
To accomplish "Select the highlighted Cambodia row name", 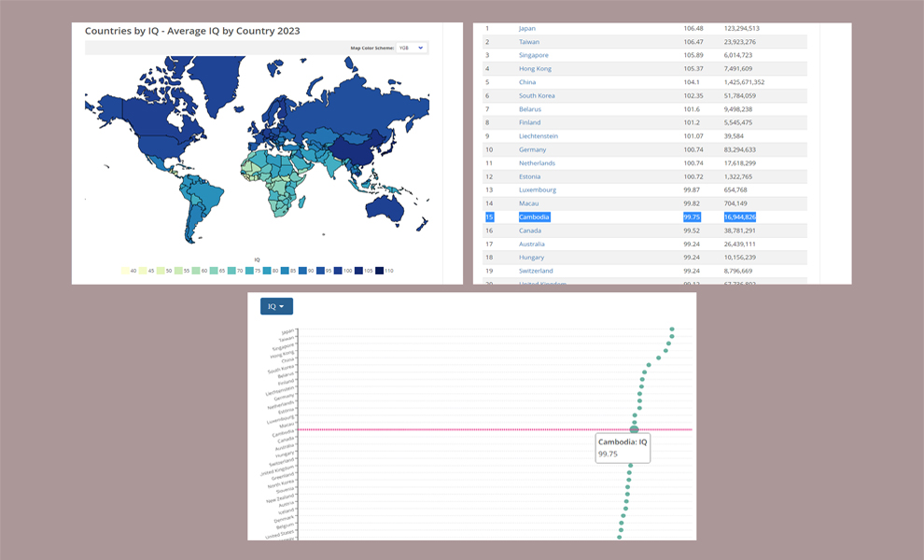I will (x=534, y=217).
